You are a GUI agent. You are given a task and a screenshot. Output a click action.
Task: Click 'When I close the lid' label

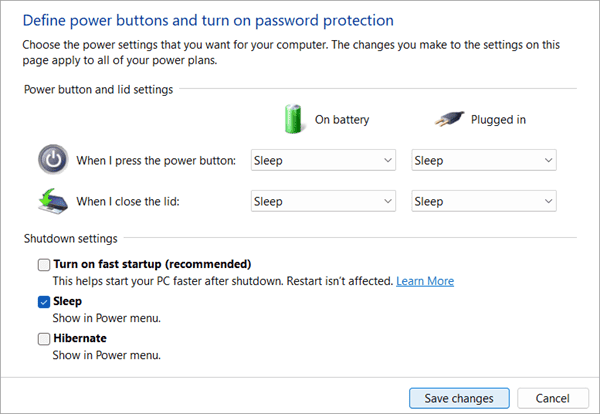tap(129, 201)
